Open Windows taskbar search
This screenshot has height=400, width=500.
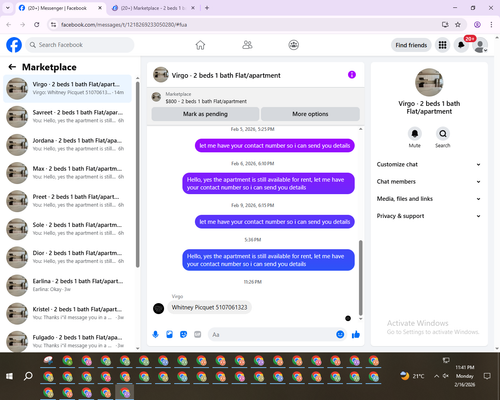tap(28, 376)
